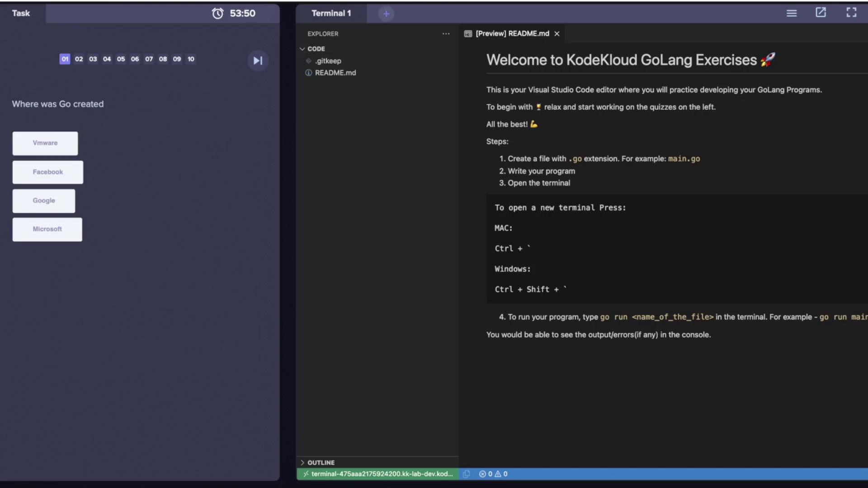868x488 pixels.
Task: Select the Facebook answer button
Action: tap(48, 172)
